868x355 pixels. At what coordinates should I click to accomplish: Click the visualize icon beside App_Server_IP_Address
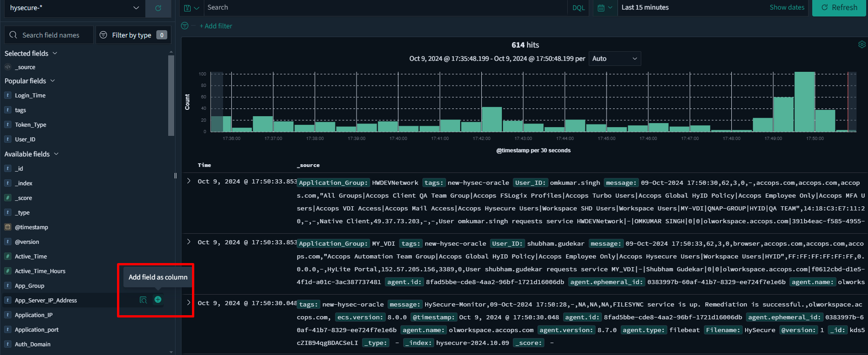(143, 300)
